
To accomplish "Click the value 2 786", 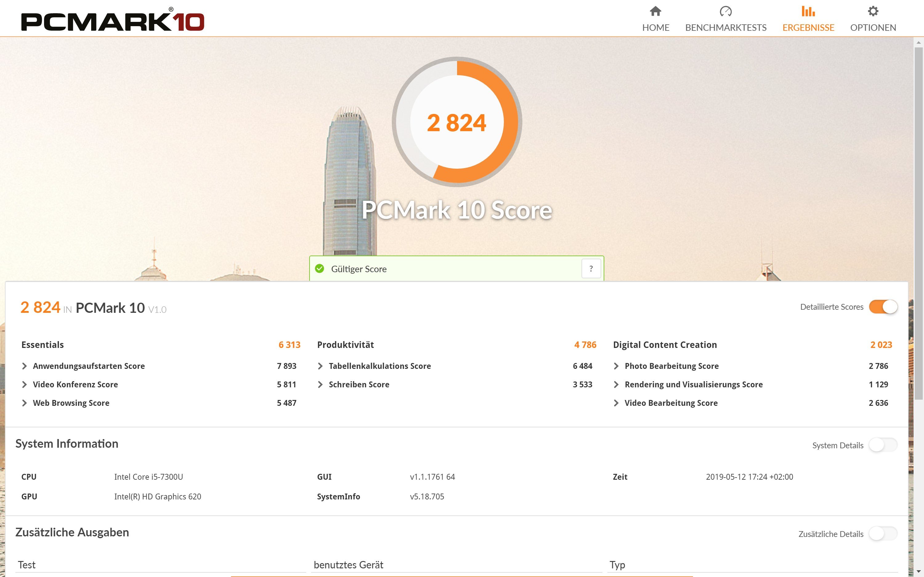I will (878, 366).
